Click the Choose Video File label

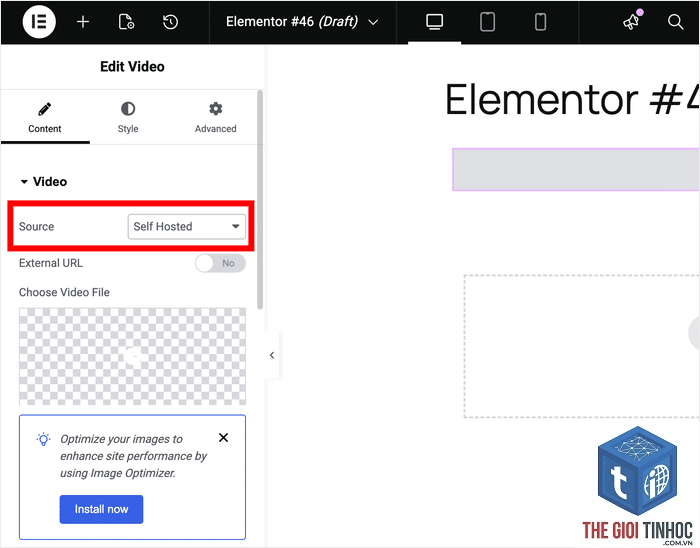tap(64, 292)
